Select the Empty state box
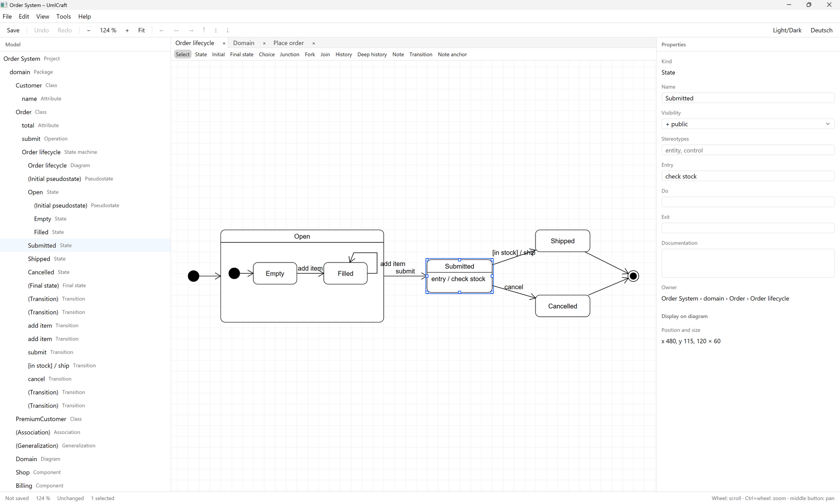 (x=275, y=273)
